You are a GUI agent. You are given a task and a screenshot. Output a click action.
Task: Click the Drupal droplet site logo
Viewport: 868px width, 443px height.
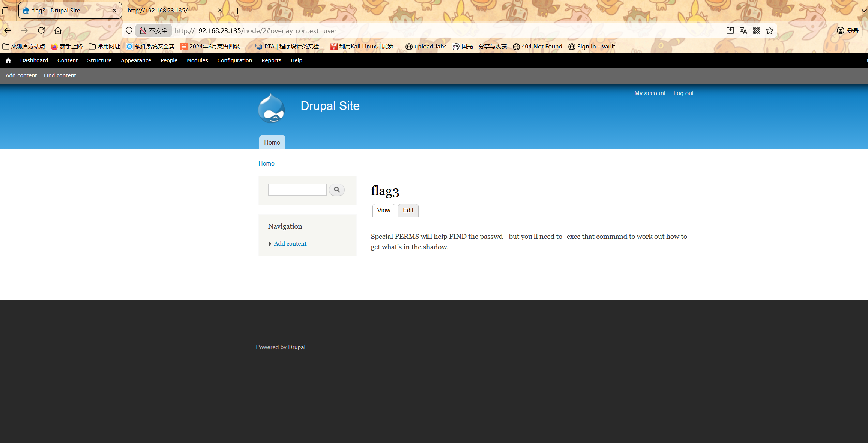[272, 108]
